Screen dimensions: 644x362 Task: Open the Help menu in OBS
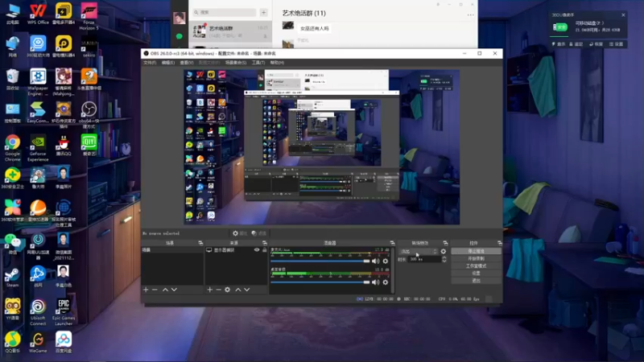277,63
